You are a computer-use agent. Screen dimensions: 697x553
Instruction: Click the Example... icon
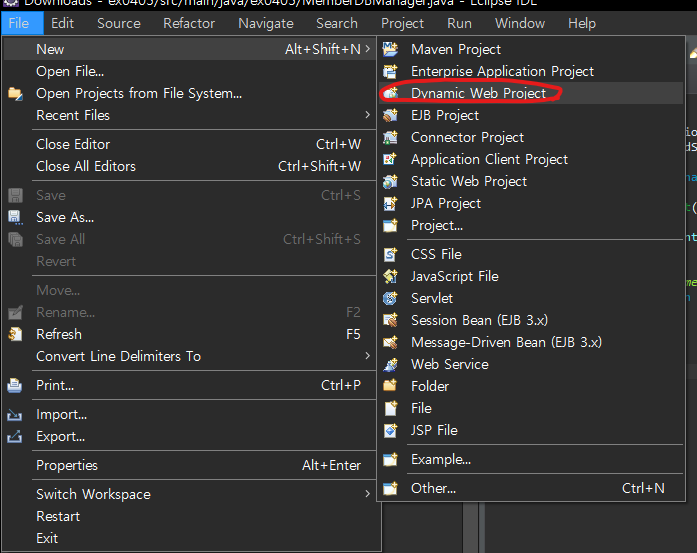390,459
